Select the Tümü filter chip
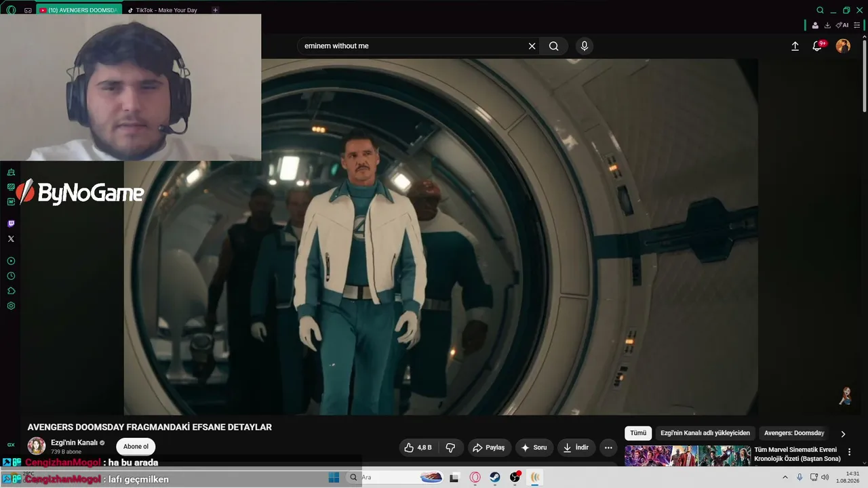 tap(638, 433)
